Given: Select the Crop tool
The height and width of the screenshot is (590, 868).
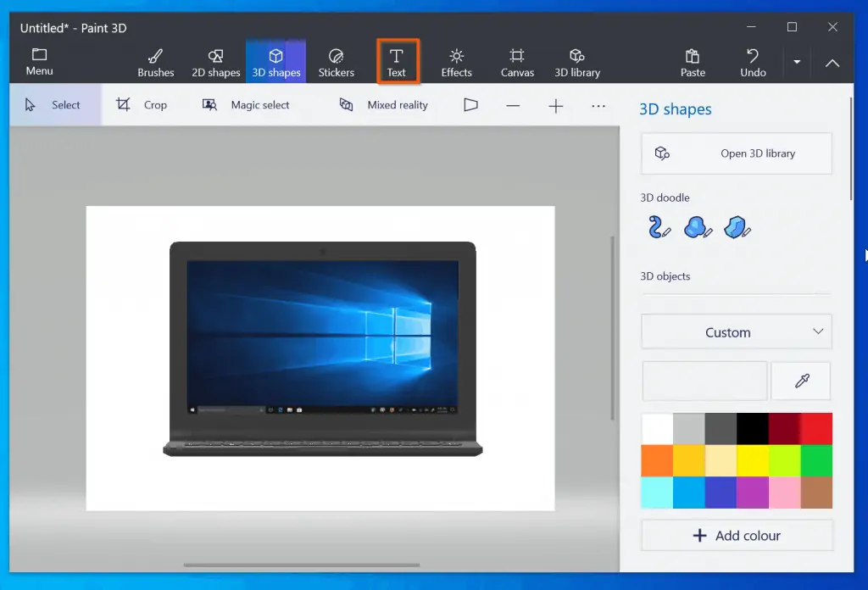Looking at the screenshot, I should (x=144, y=104).
